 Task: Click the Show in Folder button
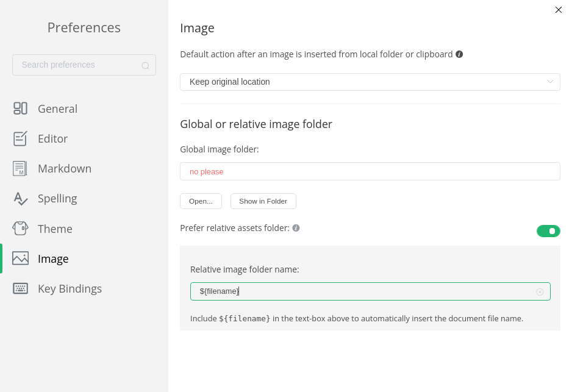263,201
